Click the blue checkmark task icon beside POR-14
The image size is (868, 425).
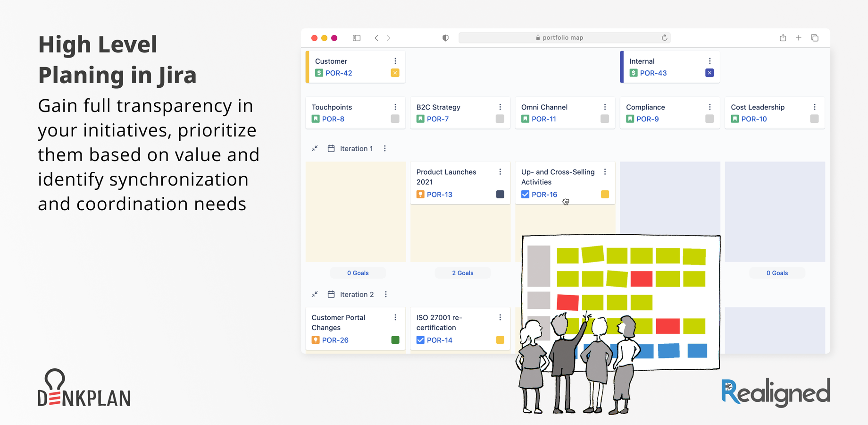click(420, 340)
